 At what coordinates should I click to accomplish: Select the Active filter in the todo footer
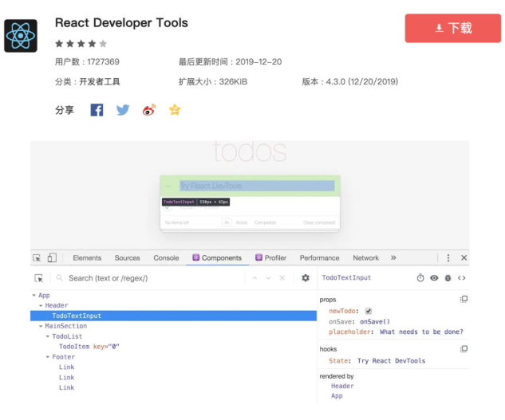(241, 222)
